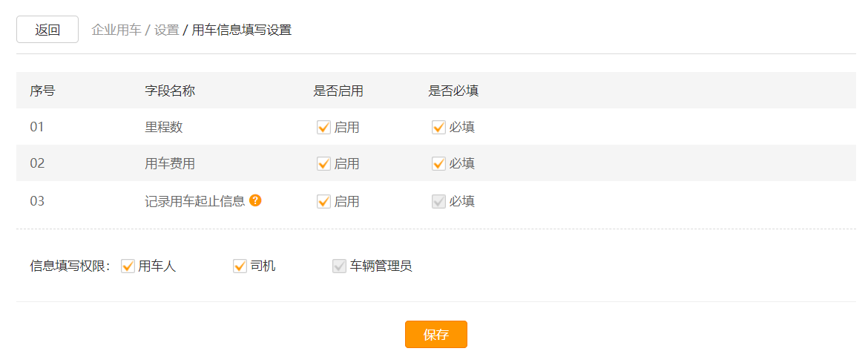Click the 是否启用 column header
868x357 pixels.
tap(338, 91)
